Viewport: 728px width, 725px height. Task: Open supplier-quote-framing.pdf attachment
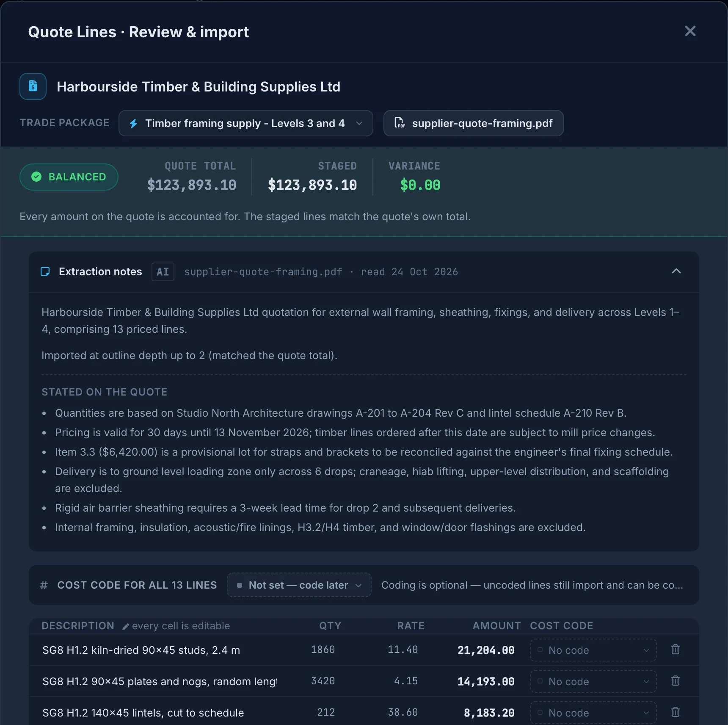(x=473, y=123)
